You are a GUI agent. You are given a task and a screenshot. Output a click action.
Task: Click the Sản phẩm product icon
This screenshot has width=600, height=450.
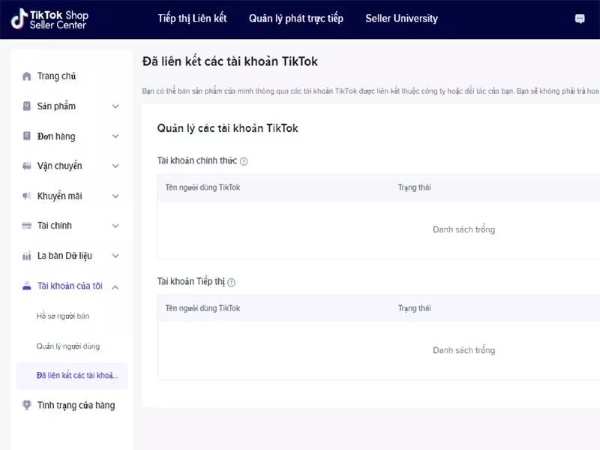[27, 106]
